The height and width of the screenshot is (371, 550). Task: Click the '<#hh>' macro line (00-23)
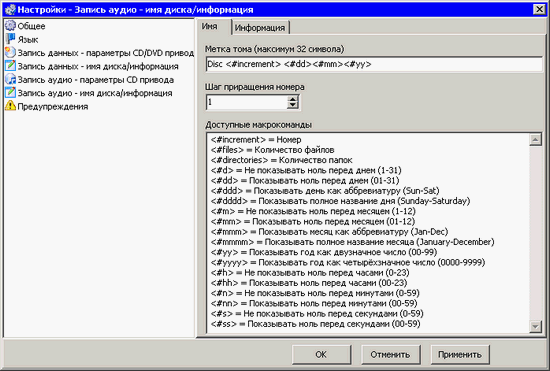tap(309, 283)
